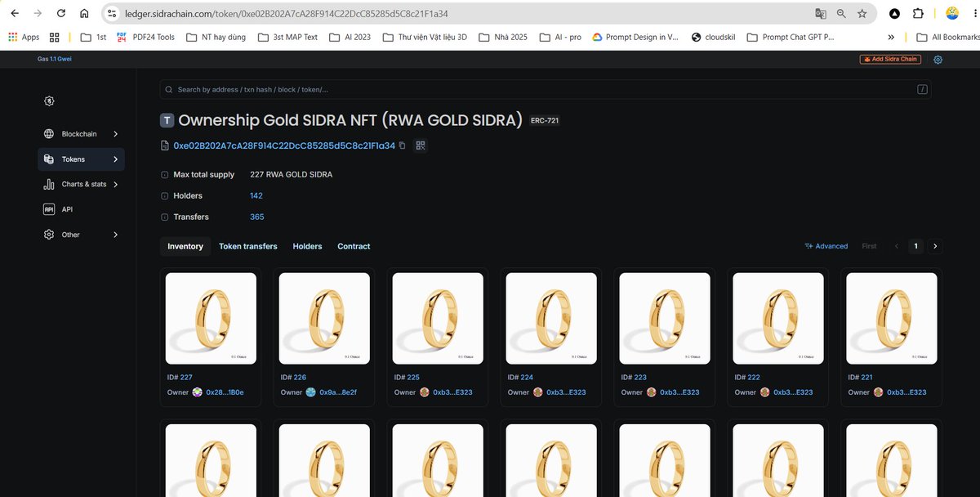Show more bookmarks overflow chevron
Screen dimensions: 980x497
point(891,37)
